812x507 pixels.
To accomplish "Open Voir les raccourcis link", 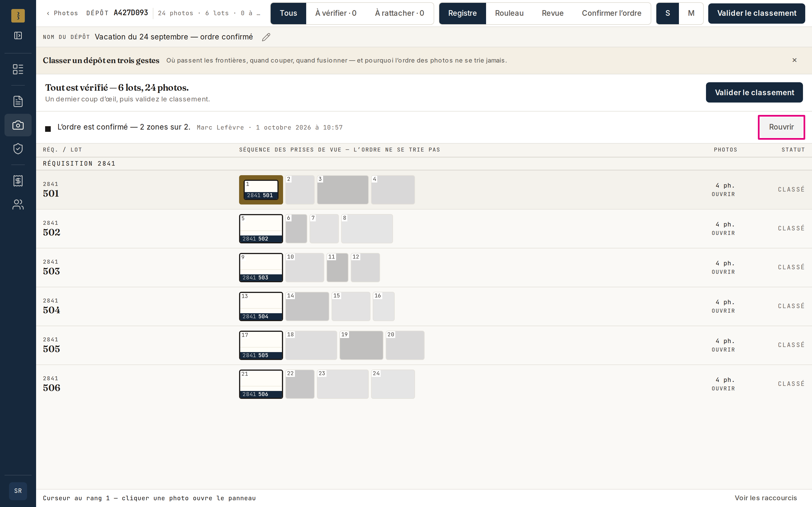I will tap(766, 498).
